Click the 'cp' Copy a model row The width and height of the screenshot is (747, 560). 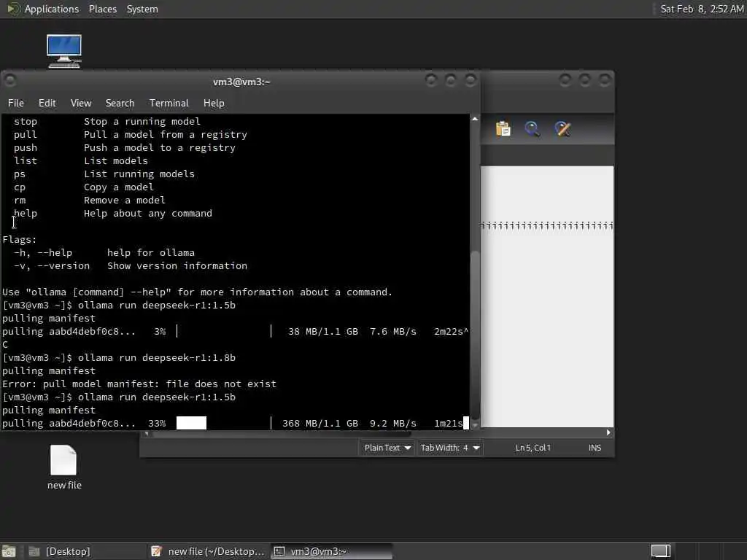[x=83, y=187]
